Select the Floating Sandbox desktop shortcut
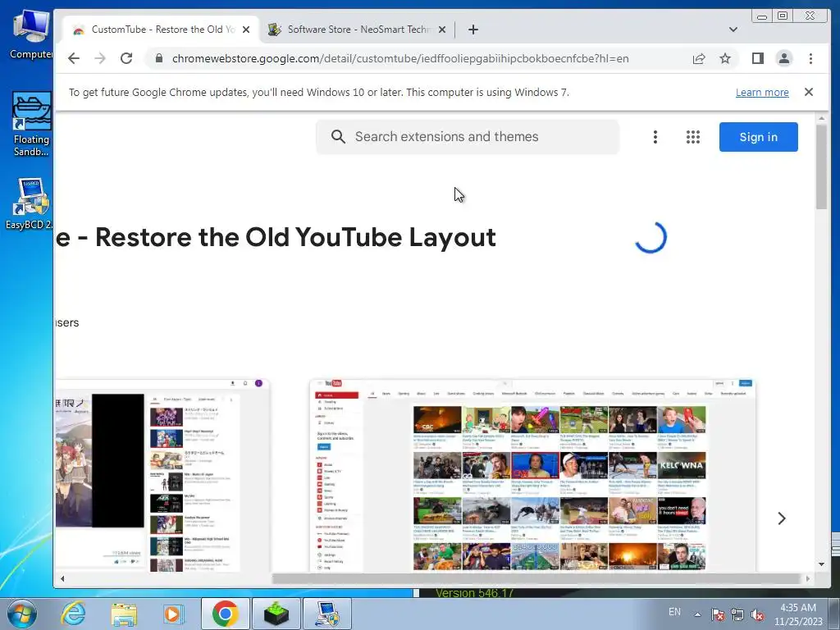Screen dimensions: 840x630 pyautogui.click(x=32, y=124)
